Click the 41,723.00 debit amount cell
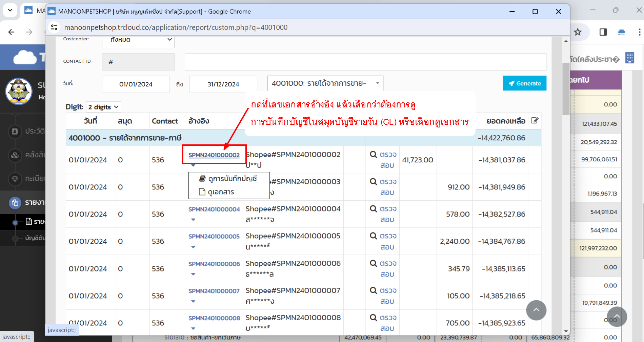Viewport: 644px width, 342px height. click(418, 160)
